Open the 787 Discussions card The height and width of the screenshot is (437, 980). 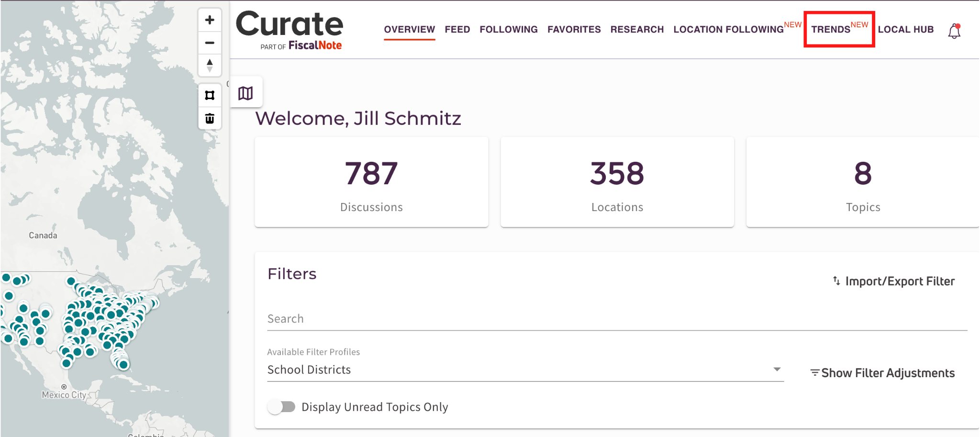(x=371, y=182)
